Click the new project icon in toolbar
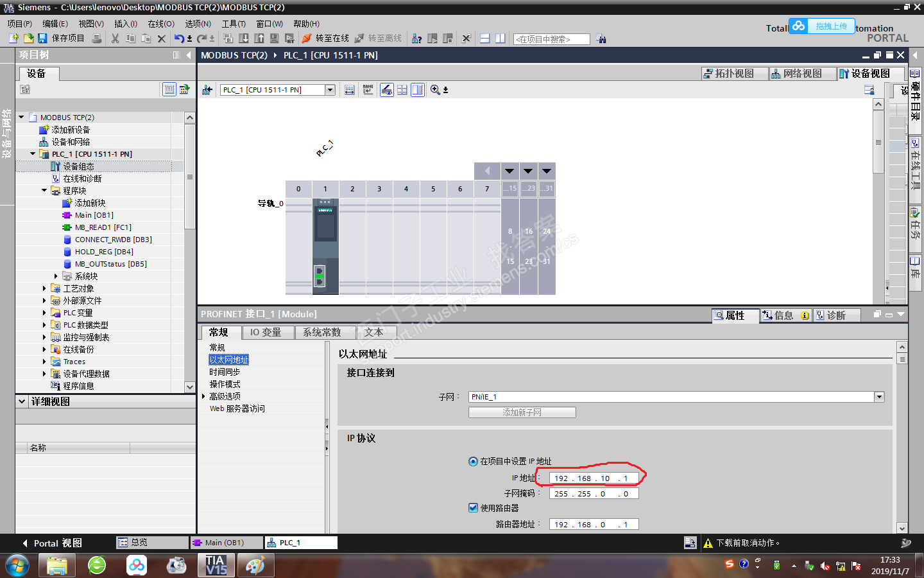The image size is (924, 578). 13,39
